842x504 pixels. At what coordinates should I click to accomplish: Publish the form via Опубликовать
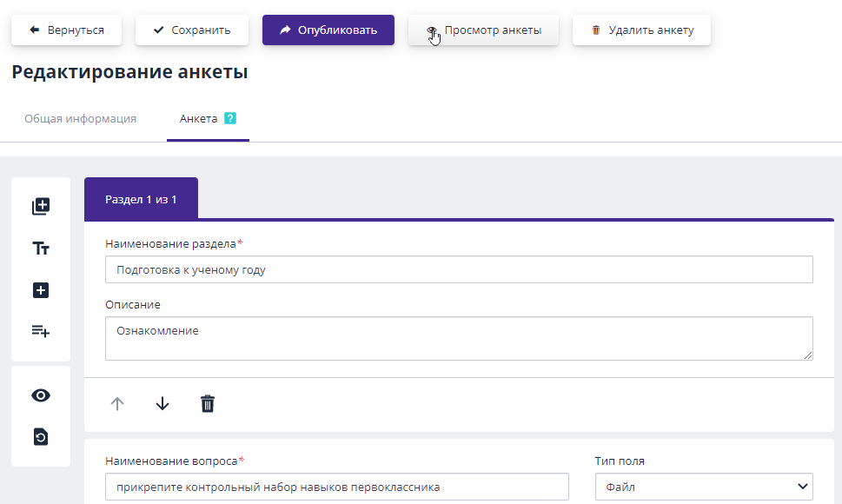click(328, 30)
